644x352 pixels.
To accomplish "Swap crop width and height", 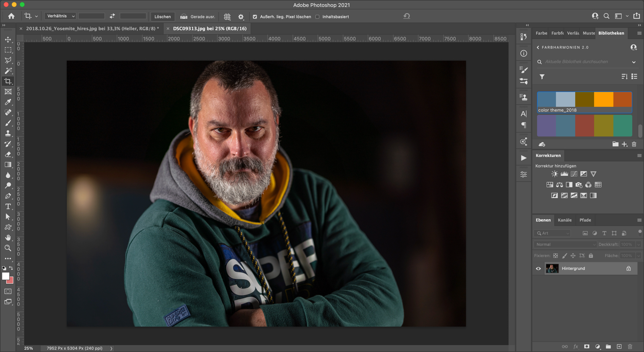I will [112, 16].
